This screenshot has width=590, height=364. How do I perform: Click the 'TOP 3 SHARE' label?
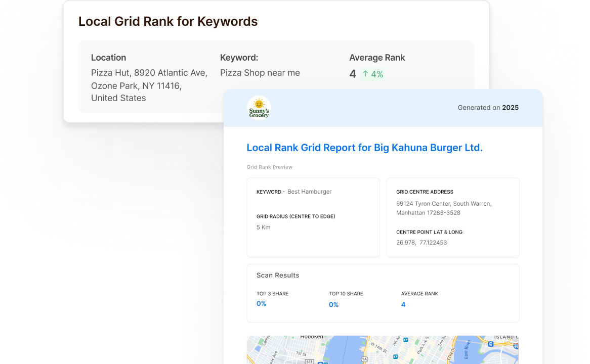pos(272,294)
